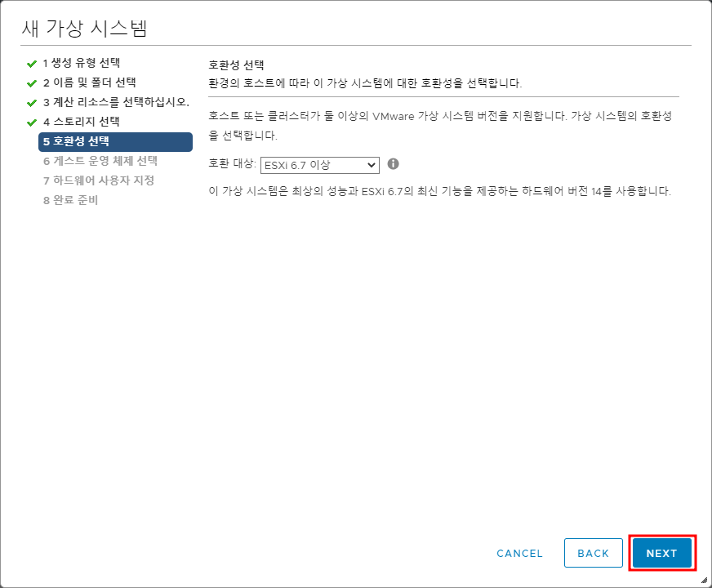Click step 7 하드웨어 사용자 지정
The width and height of the screenshot is (712, 588).
(99, 180)
